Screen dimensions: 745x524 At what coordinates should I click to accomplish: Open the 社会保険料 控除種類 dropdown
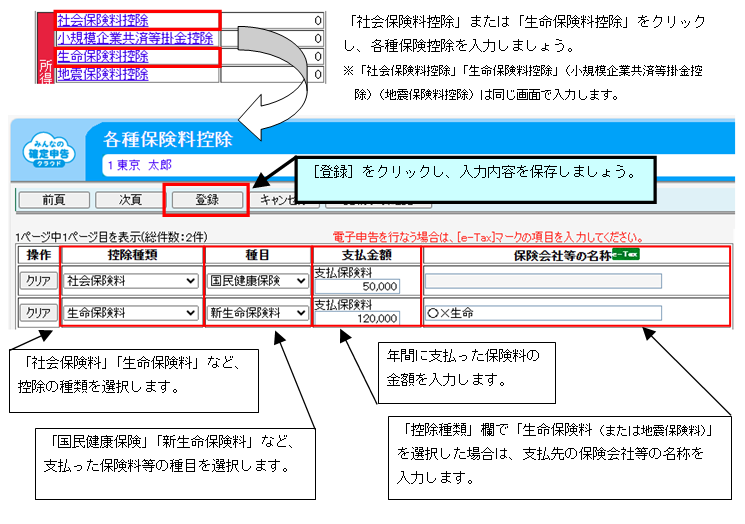coord(131,281)
